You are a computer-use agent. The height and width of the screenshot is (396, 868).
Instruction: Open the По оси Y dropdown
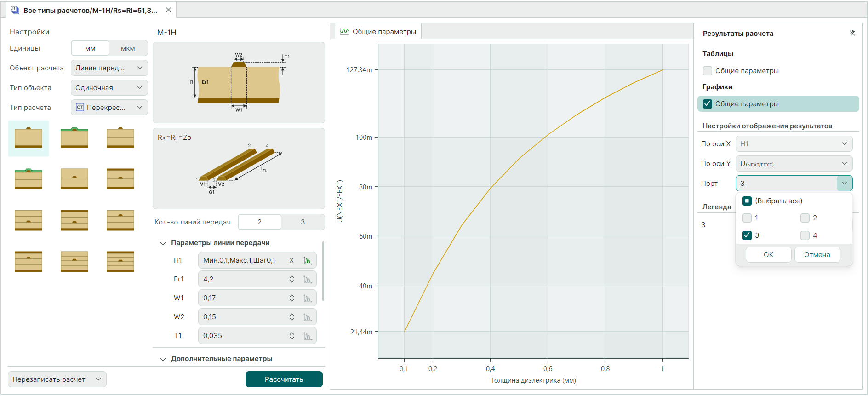[794, 164]
